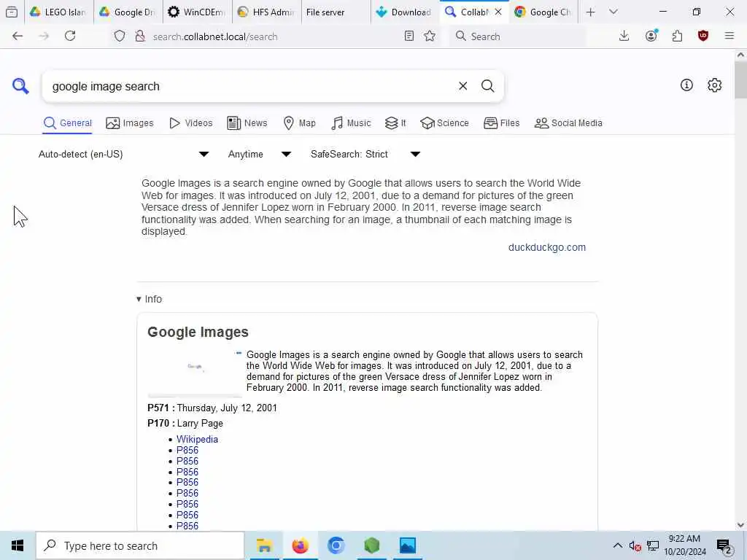Image resolution: width=747 pixels, height=560 pixels.
Task: Open the Anytime time range dropdown
Action: 259,155
